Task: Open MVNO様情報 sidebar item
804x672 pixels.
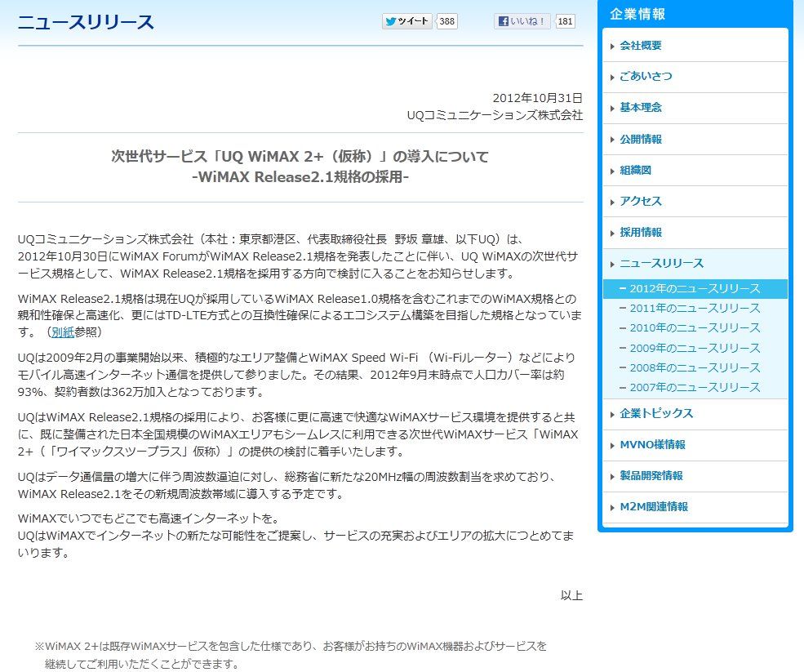Action: point(652,445)
